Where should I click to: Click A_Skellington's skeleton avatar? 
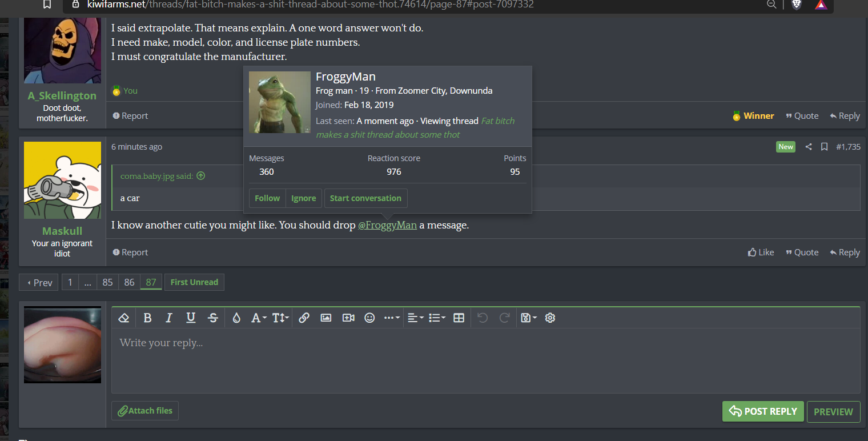pyautogui.click(x=62, y=50)
